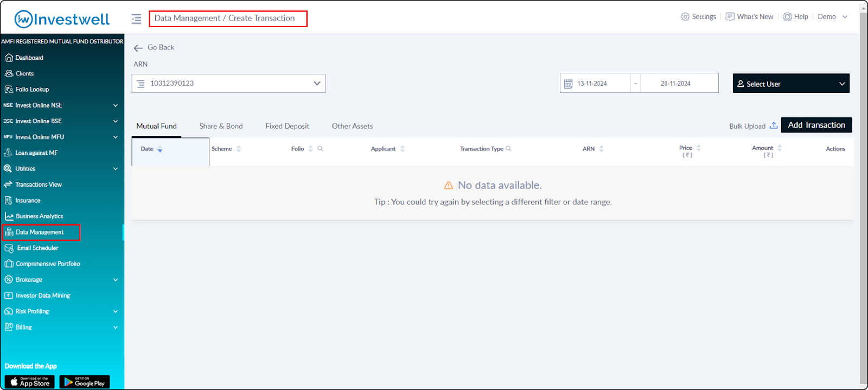
Task: Sort by ARN column arrows
Action: (x=602, y=149)
